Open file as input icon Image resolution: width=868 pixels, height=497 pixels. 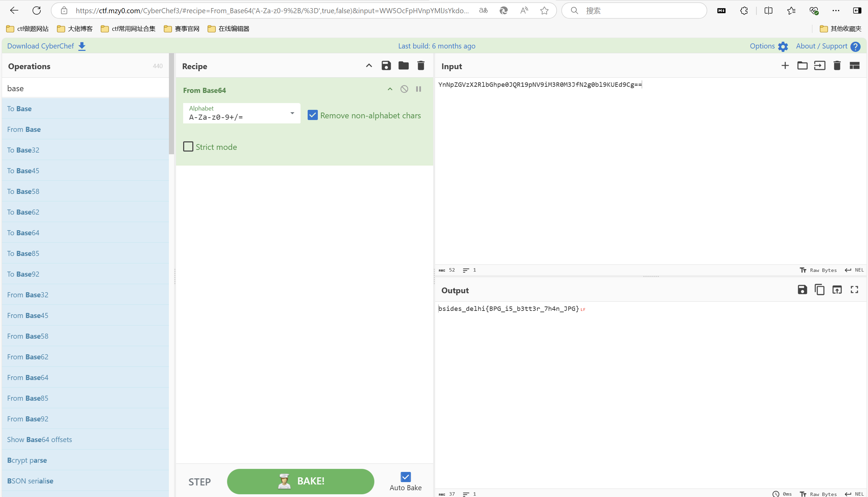(819, 65)
